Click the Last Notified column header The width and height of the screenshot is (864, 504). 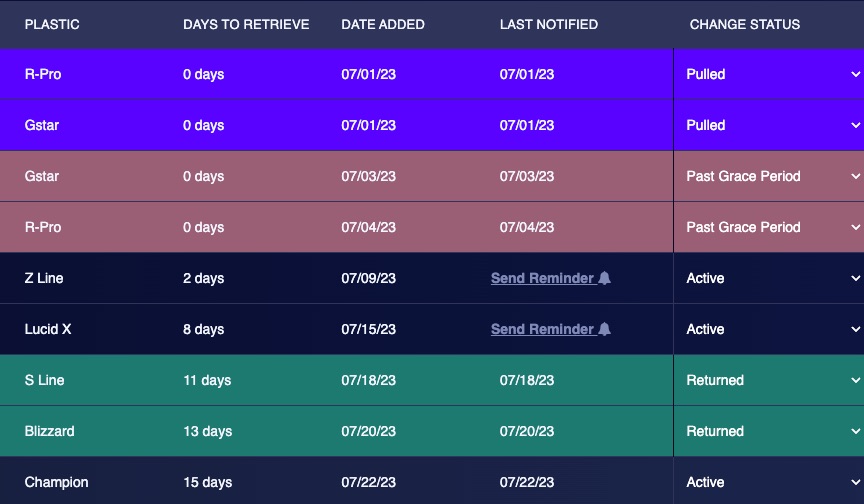[549, 24]
